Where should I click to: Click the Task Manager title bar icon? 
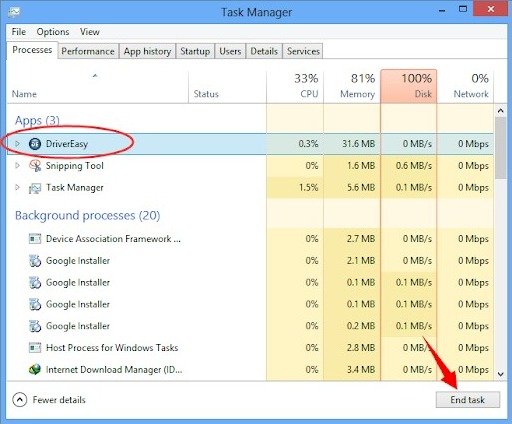coord(14,12)
